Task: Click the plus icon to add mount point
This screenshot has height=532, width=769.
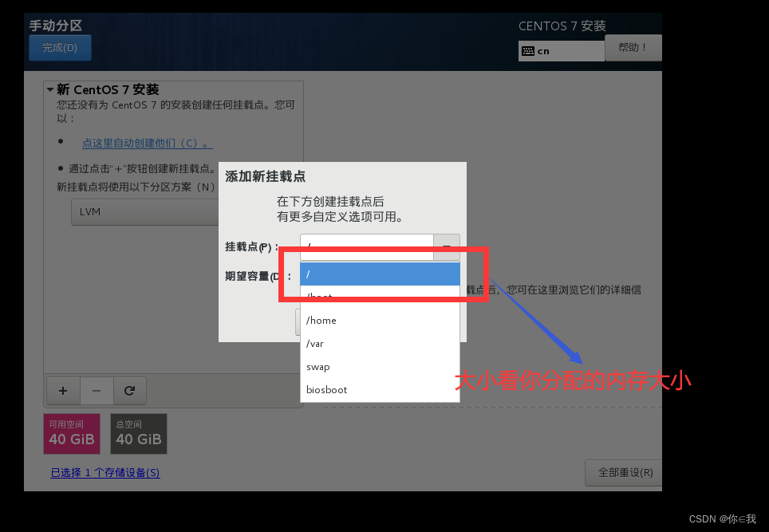Action: coord(63,391)
